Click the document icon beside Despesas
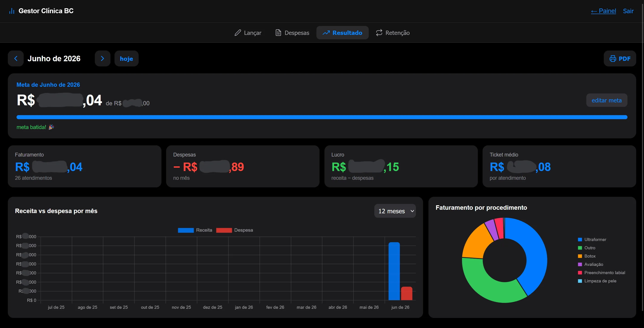The height and width of the screenshot is (328, 644). [x=278, y=33]
